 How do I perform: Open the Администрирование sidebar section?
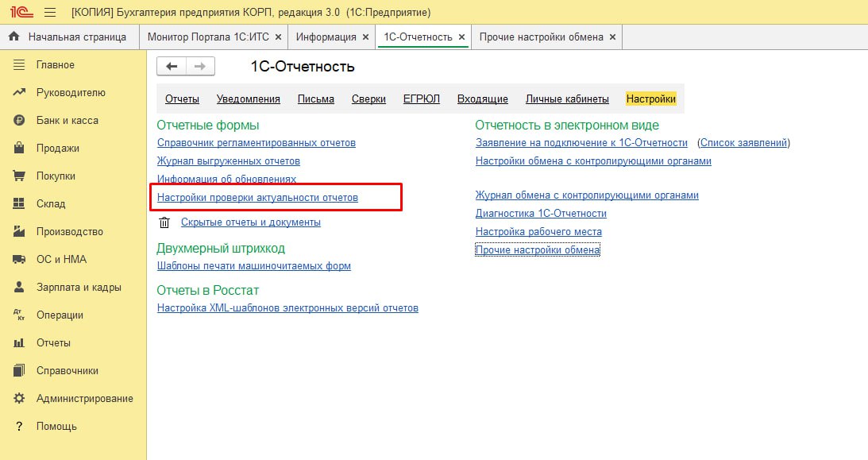73,398
